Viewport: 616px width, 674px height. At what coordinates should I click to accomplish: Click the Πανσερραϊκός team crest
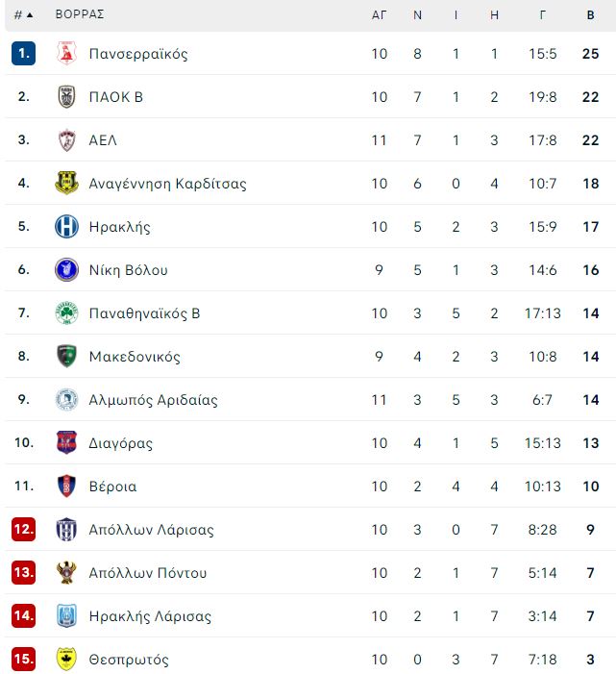(66, 53)
